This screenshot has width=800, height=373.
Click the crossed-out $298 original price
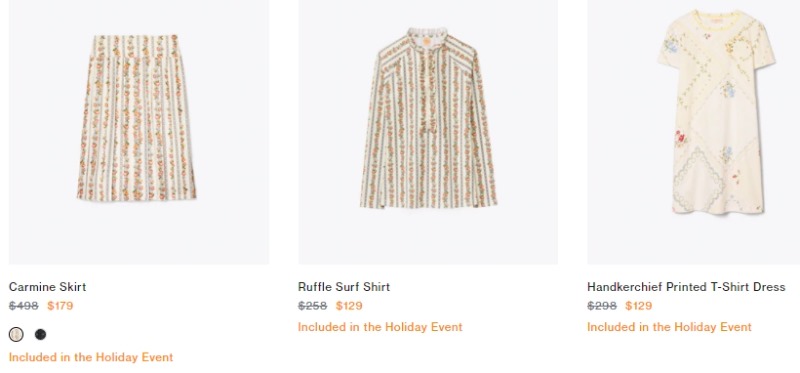(602, 306)
